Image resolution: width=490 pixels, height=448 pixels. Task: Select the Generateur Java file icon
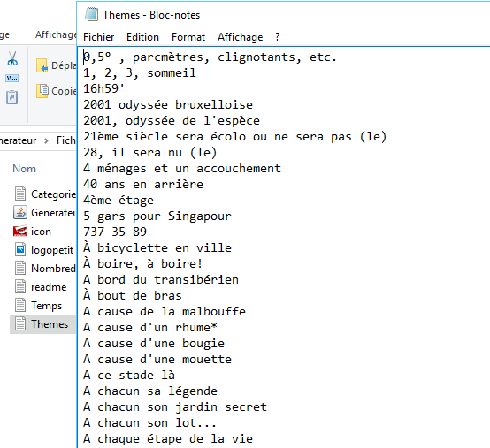tap(20, 213)
